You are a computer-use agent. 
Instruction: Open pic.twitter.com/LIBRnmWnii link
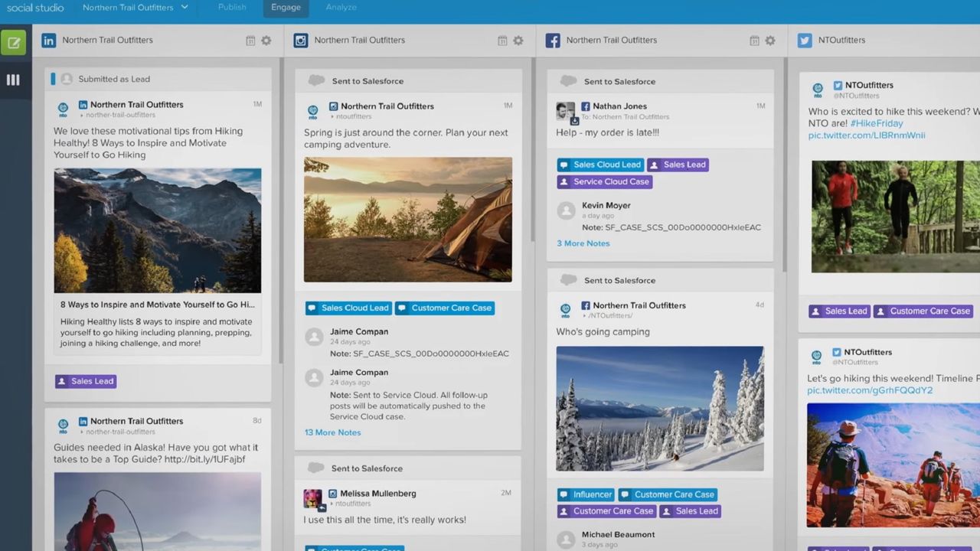pyautogui.click(x=867, y=135)
